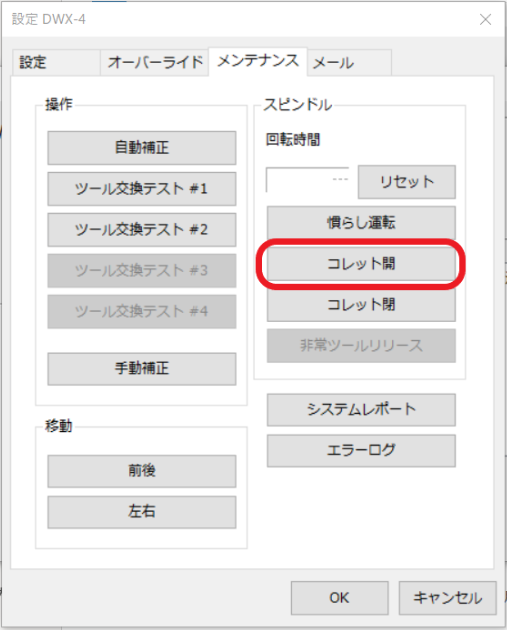Reset spindle time with リセット

pos(407,182)
